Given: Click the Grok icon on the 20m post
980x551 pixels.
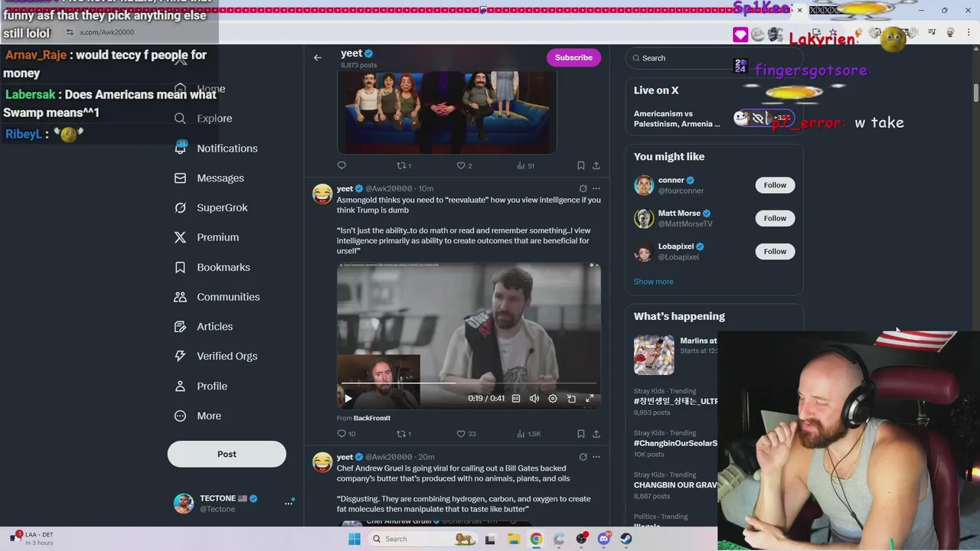Looking at the screenshot, I should coord(583,457).
